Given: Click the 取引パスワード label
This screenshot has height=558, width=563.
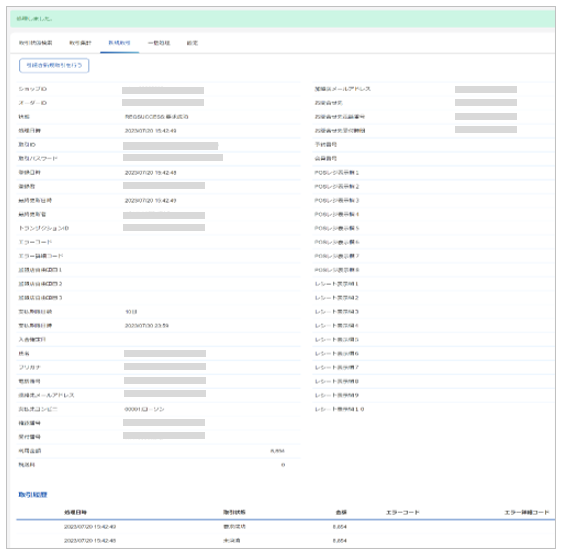Looking at the screenshot, I should coord(38,159).
